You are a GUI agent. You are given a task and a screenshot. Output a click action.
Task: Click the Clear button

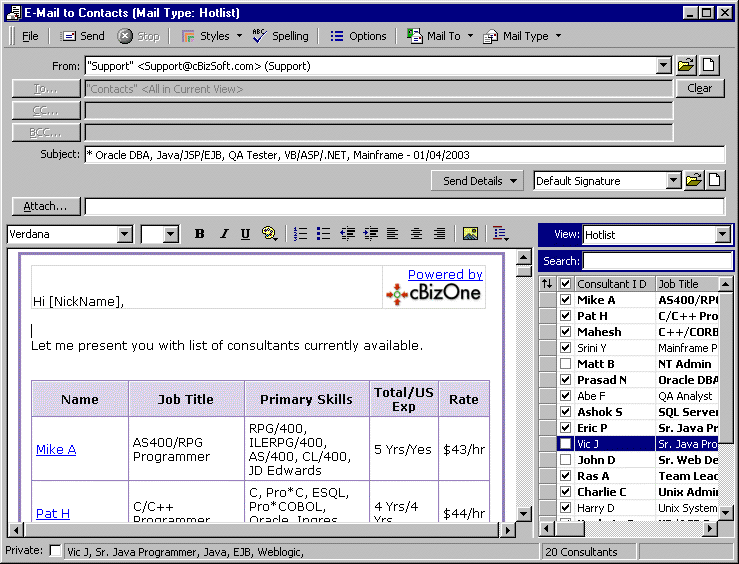point(700,89)
